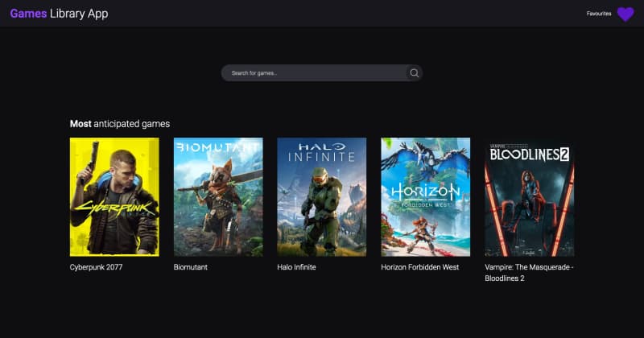Open the Cyberpunk 2077 cover image
Image resolution: width=644 pixels, height=338 pixels.
pyautogui.click(x=114, y=196)
